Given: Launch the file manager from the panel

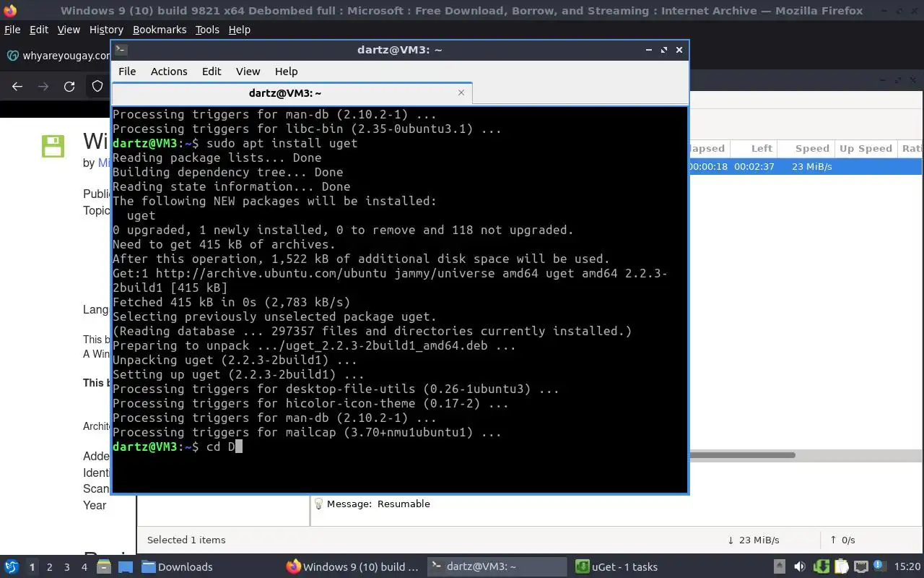Looking at the screenshot, I should 103,567.
